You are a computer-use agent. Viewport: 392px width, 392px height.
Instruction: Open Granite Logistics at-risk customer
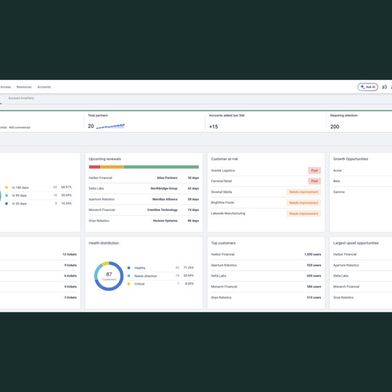pyautogui.click(x=223, y=171)
